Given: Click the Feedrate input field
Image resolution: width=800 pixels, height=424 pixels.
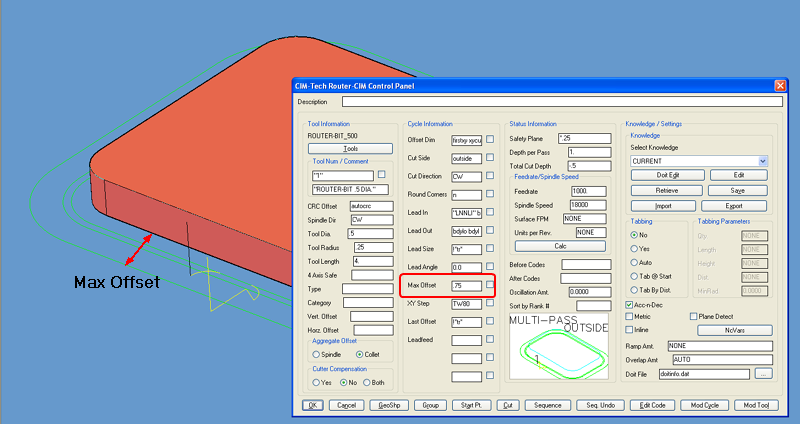Looking at the screenshot, I should [x=588, y=191].
